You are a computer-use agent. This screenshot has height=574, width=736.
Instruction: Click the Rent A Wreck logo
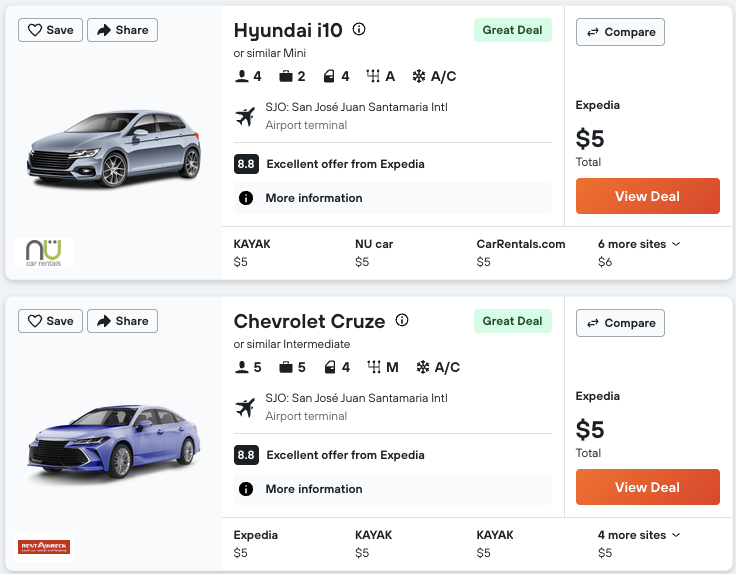44,547
